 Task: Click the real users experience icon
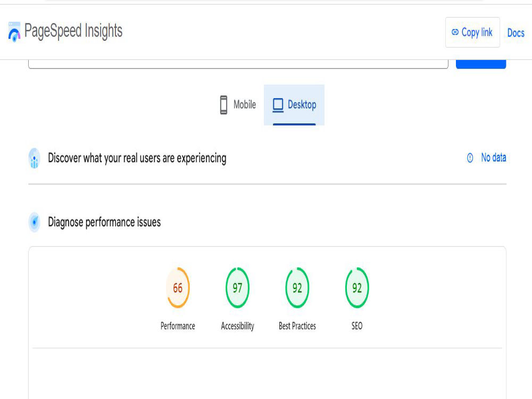(x=34, y=158)
